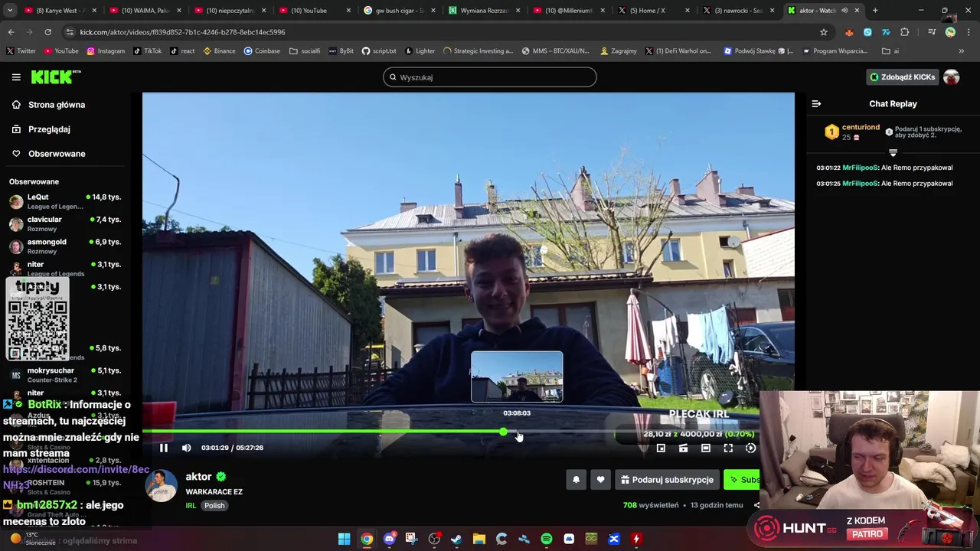Expand the bookmarks overflow chevron
This screenshot has width=980, height=551.
pos(961,51)
